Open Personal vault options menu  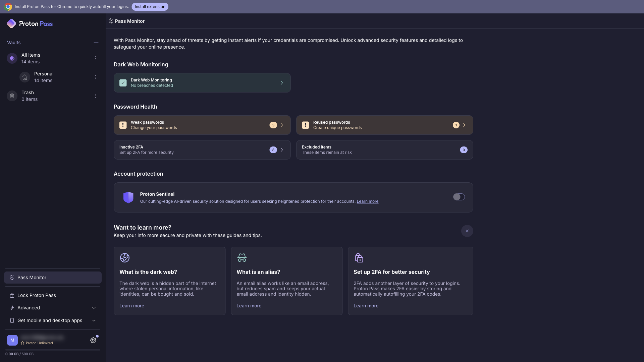tap(95, 77)
